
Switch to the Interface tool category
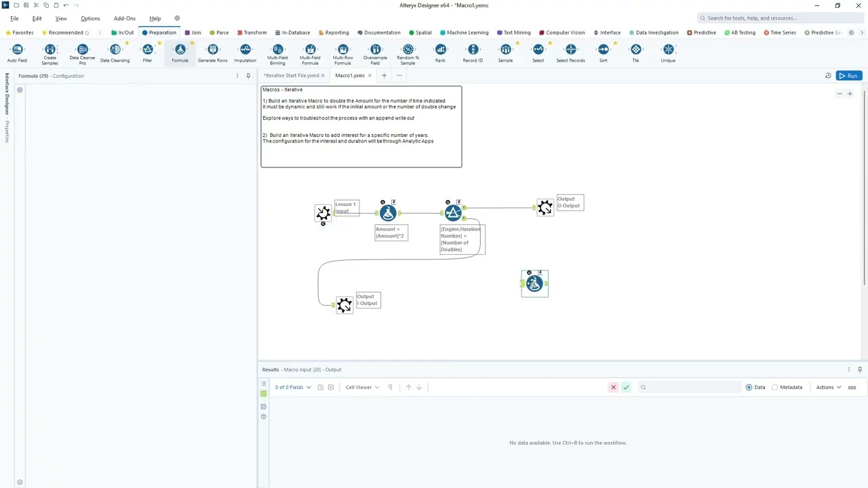[607, 33]
